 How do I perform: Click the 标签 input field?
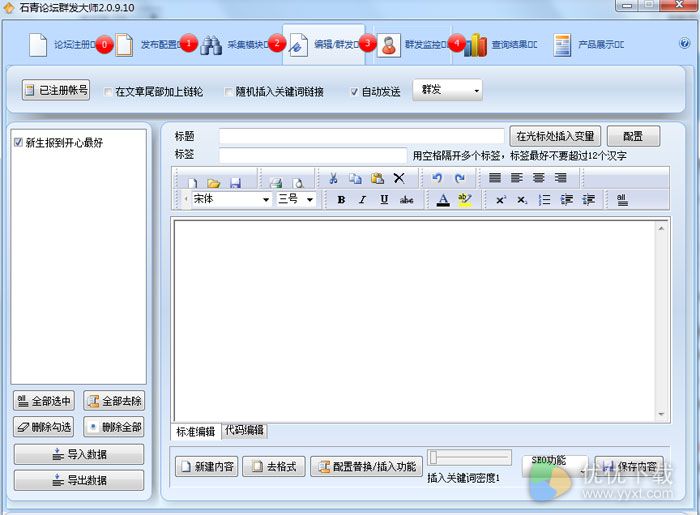tap(313, 155)
